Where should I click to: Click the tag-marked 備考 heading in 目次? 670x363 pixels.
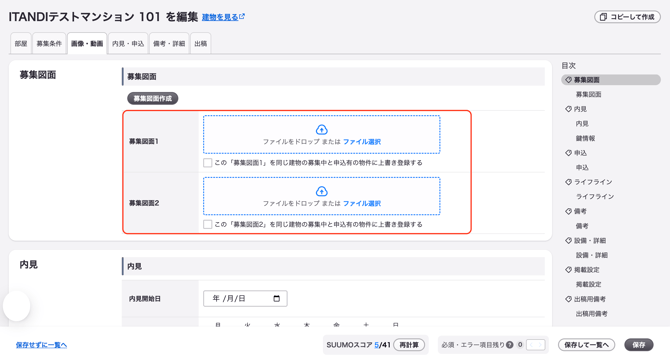576,211
